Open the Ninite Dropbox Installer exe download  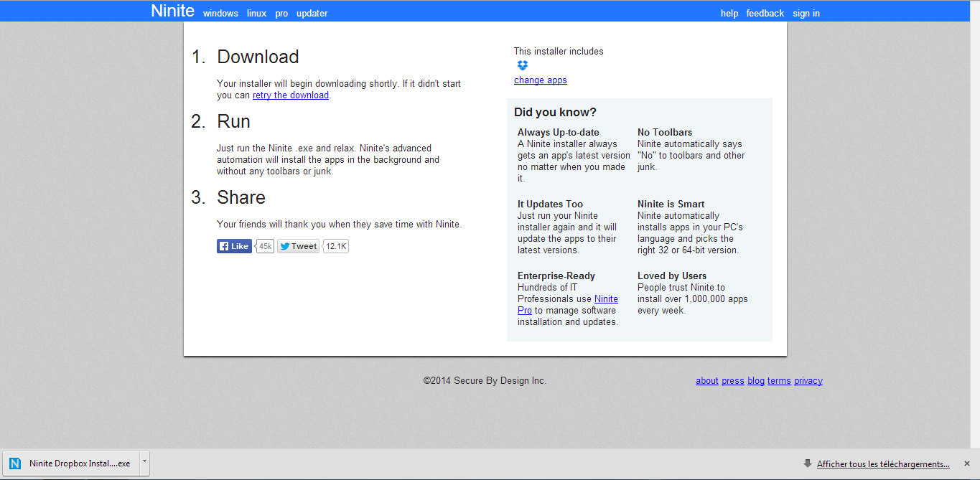(x=72, y=463)
